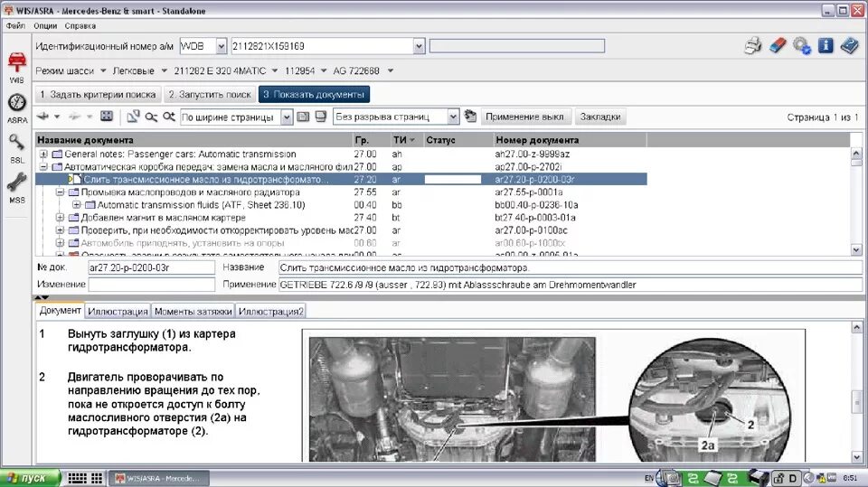Switch to Моменты затяжки tab
This screenshot has width=868, height=487.
pos(193,312)
